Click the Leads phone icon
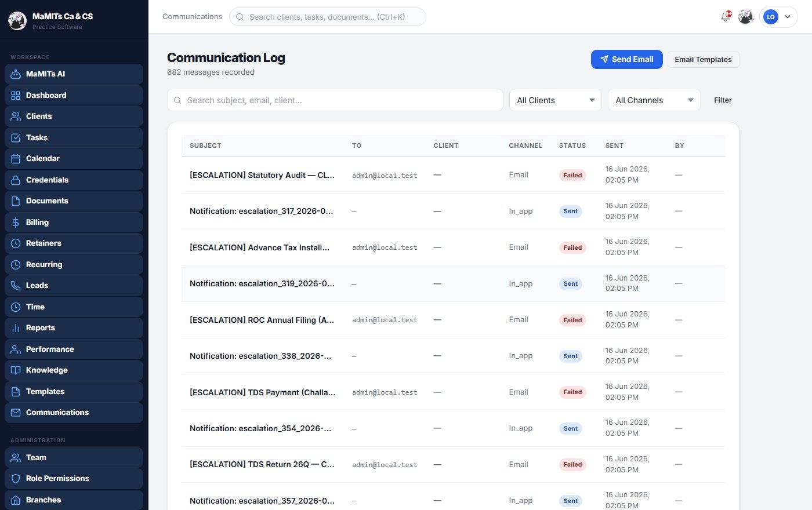The width and height of the screenshot is (812, 510). (16, 286)
